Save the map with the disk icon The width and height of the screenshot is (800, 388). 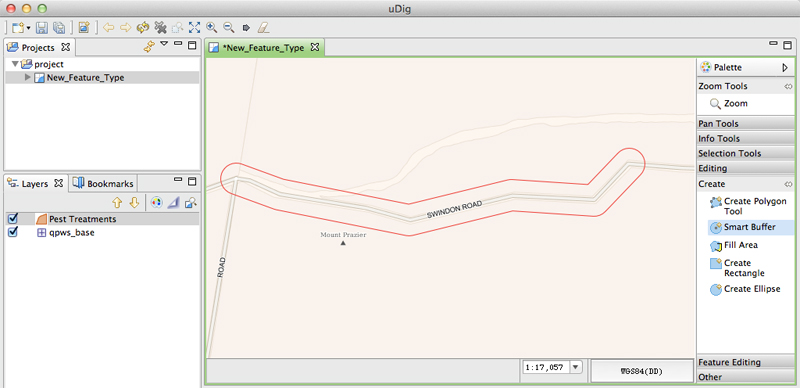point(41,27)
